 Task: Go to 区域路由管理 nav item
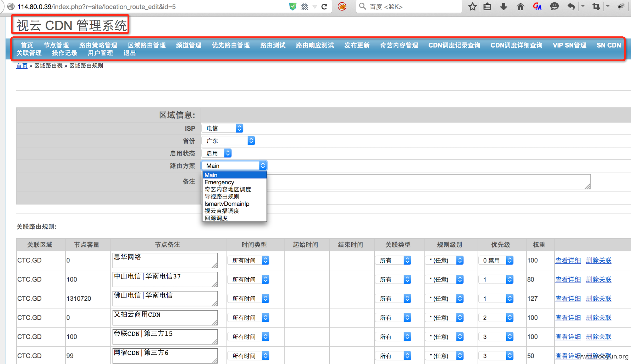click(147, 45)
